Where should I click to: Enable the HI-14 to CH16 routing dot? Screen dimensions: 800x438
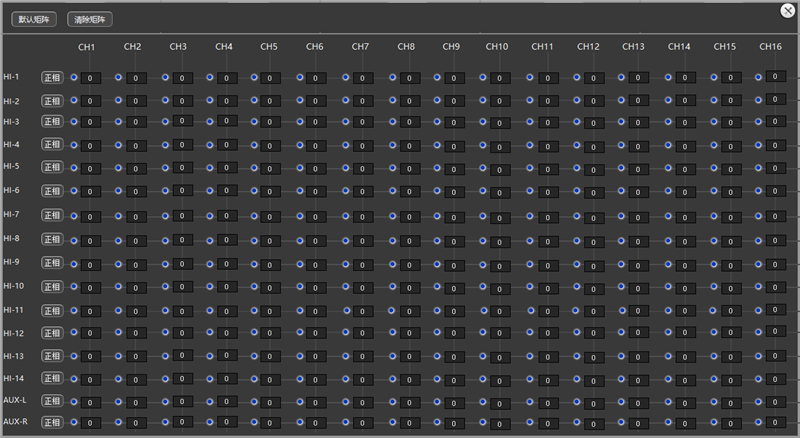click(757, 379)
